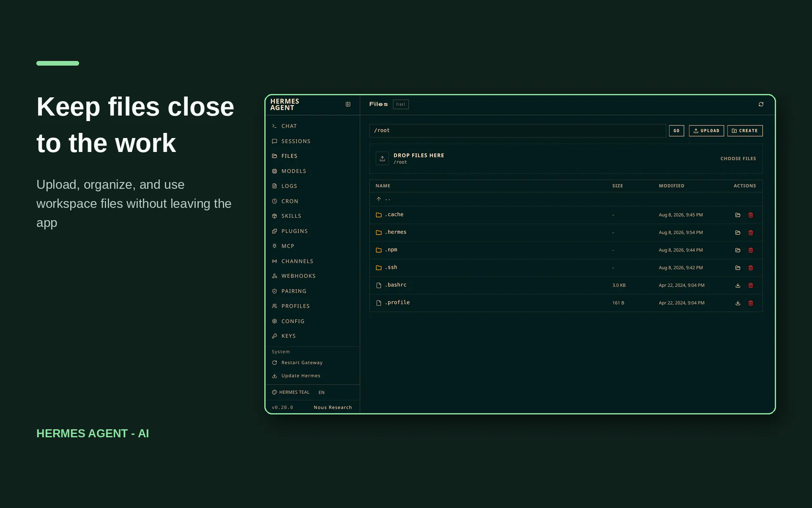Open the .hermes folder via its open icon
Image resolution: width=812 pixels, height=508 pixels.
[738, 233]
